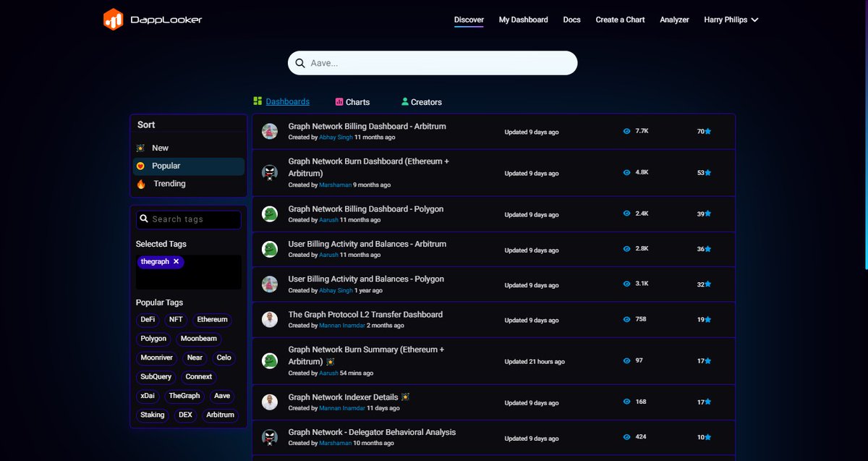This screenshot has height=461, width=868.
Task: Click the search magnifier icon
Action: (300, 63)
